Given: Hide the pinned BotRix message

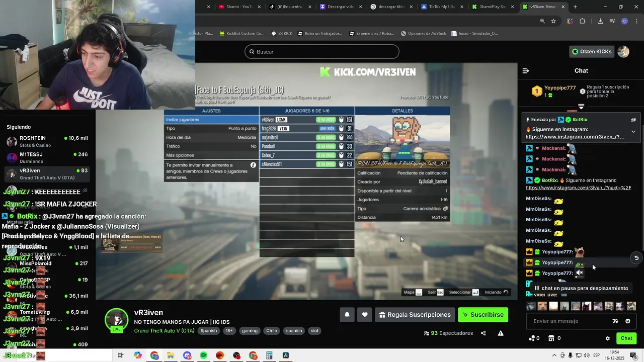Looking at the screenshot, I should click(x=633, y=120).
